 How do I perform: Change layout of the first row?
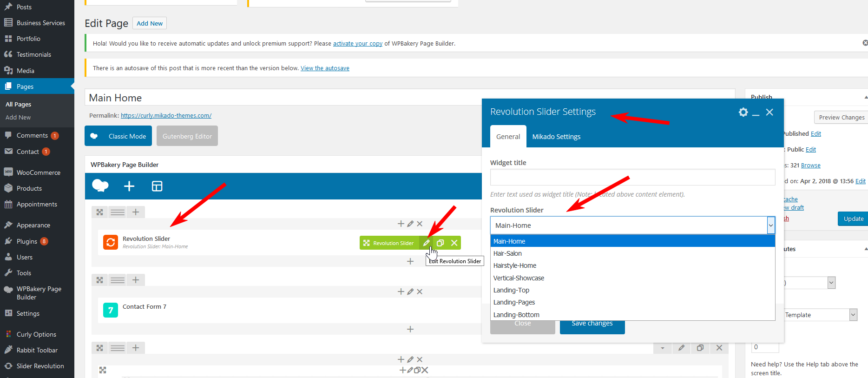[118, 212]
